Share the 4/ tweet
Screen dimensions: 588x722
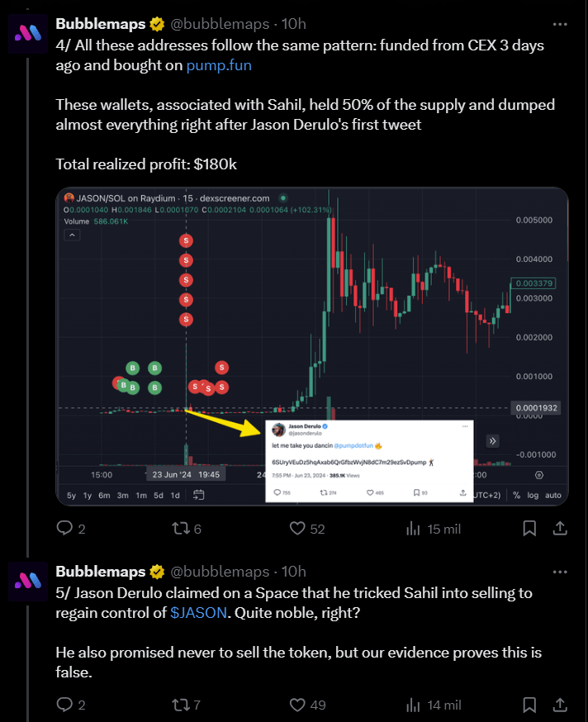[x=559, y=529]
